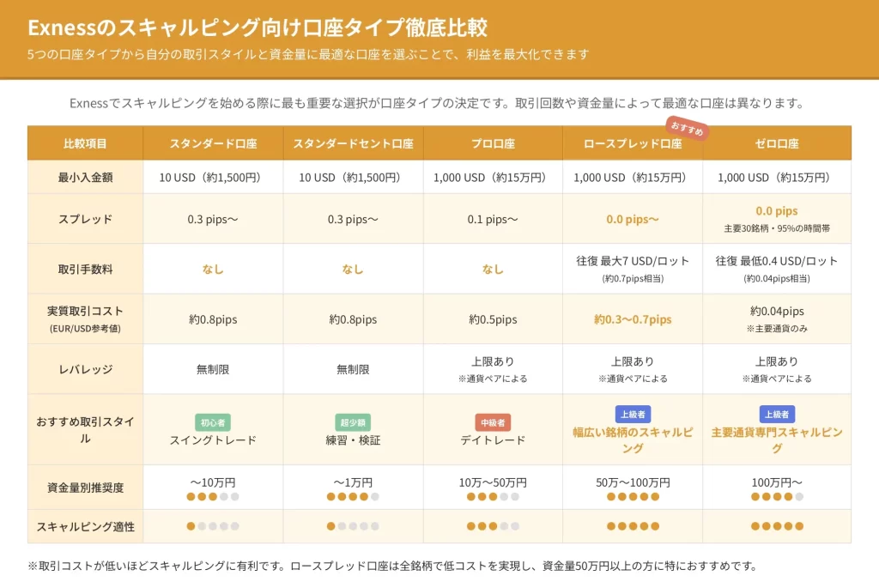The height and width of the screenshot is (588, 879).
Task: Choose the ゼロ口座 column header
Action: [777, 143]
